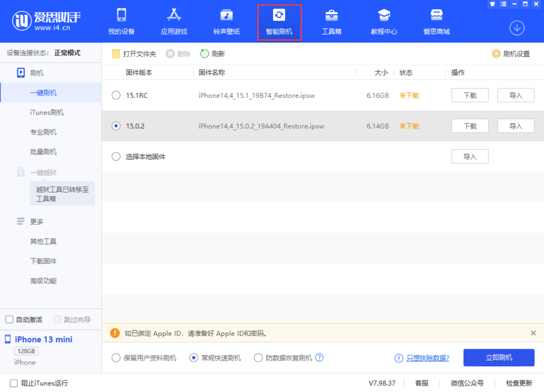Click the 状态 column header
The image size is (544, 392).
point(406,73)
